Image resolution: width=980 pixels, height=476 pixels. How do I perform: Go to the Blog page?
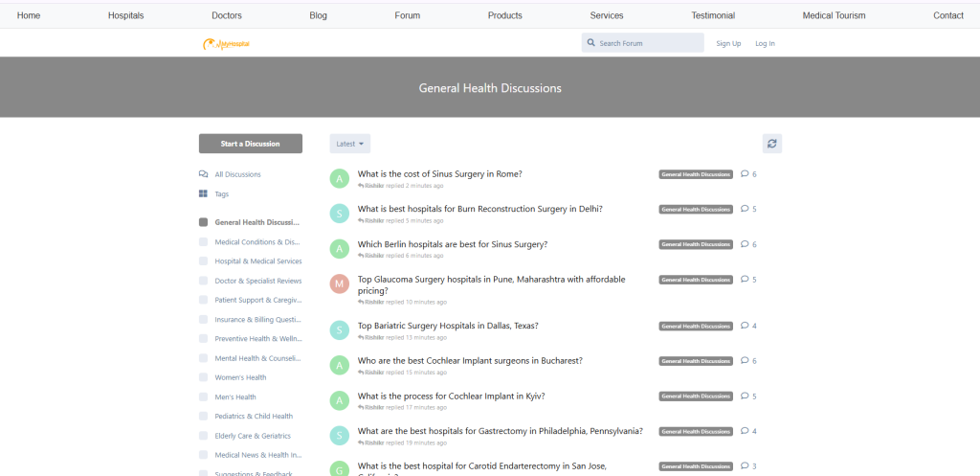(318, 15)
